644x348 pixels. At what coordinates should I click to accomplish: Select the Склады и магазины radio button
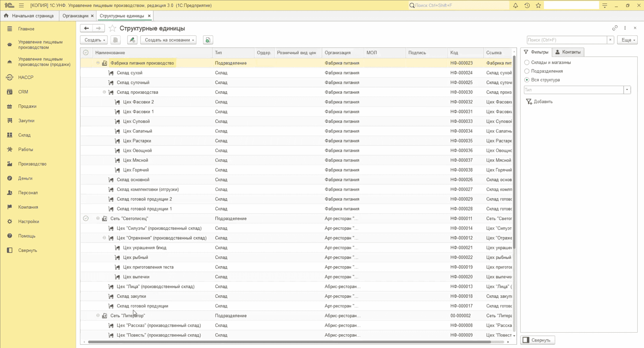(x=527, y=62)
